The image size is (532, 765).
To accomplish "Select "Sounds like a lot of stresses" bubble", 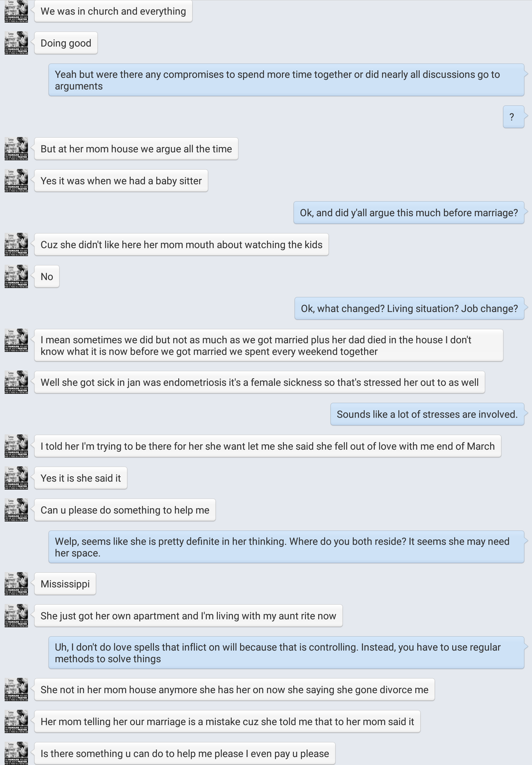I will pos(427,414).
